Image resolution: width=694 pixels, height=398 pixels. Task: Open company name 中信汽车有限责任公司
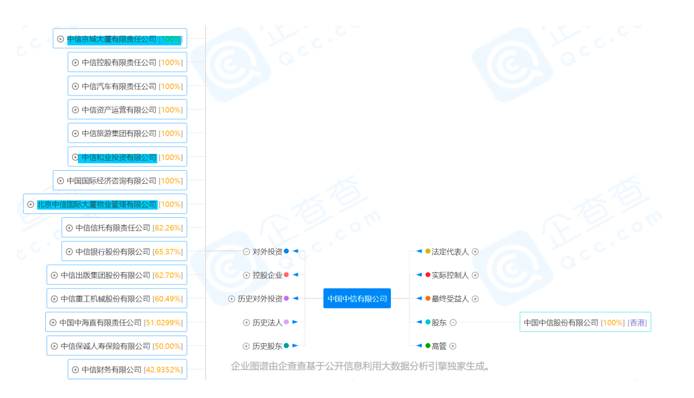pyautogui.click(x=119, y=86)
